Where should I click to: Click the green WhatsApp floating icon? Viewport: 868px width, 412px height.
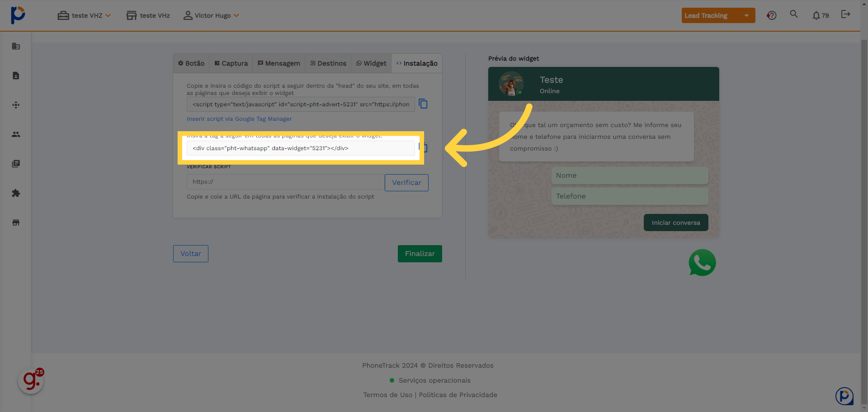click(x=702, y=262)
